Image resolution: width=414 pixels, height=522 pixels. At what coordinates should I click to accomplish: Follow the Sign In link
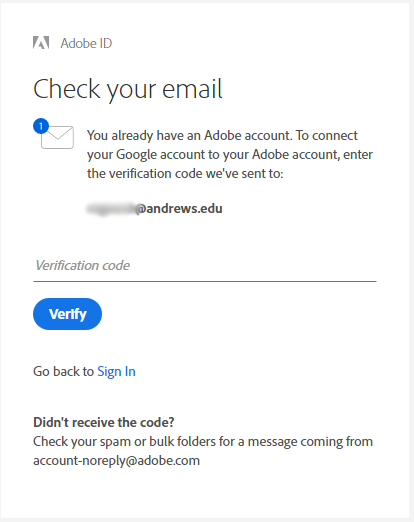pyautogui.click(x=116, y=371)
